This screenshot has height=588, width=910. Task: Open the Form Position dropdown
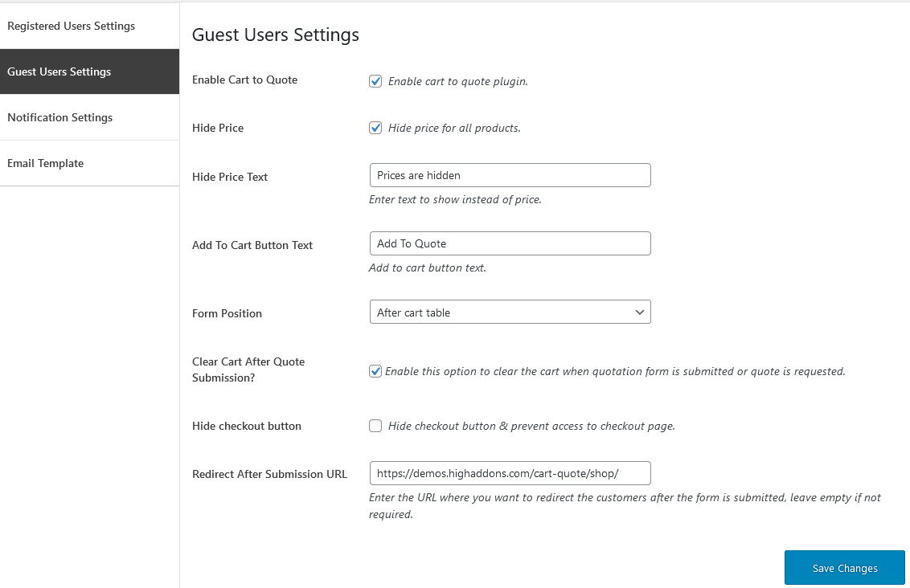pyautogui.click(x=510, y=312)
